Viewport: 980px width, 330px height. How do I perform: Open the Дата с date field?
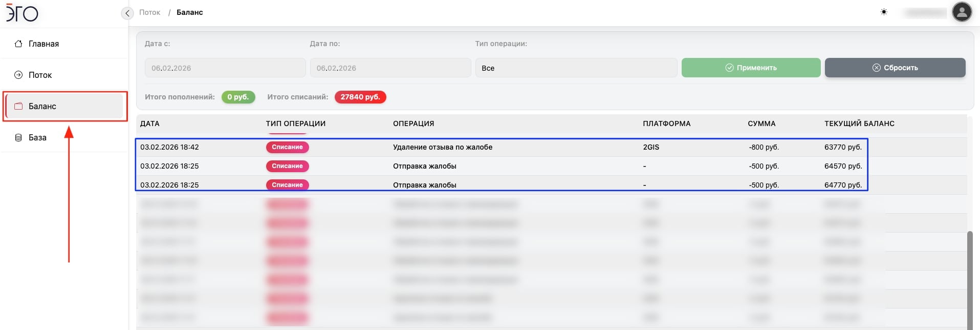click(225, 68)
